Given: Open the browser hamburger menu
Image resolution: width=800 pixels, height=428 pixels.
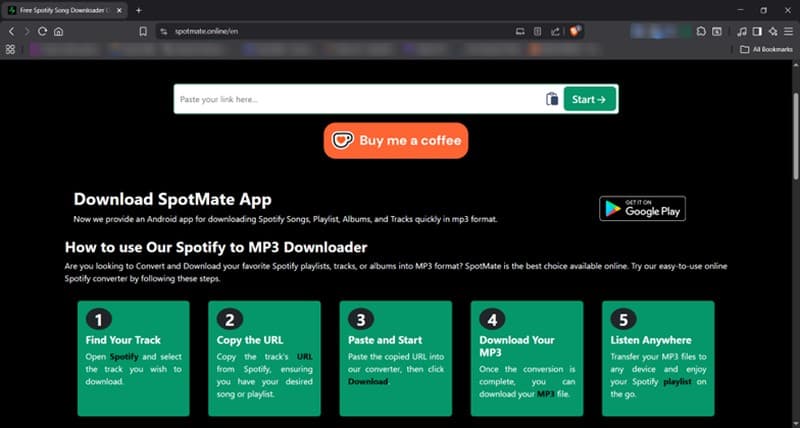Looking at the screenshot, I should (789, 32).
